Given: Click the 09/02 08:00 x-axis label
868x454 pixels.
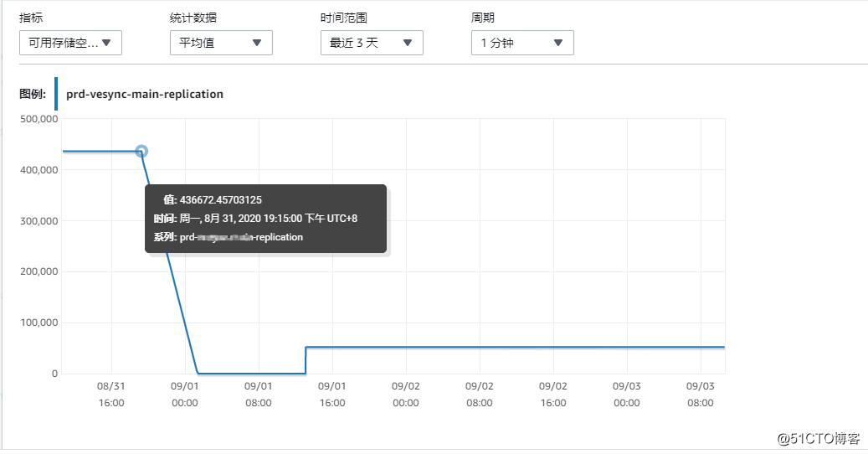Looking at the screenshot, I should pyautogui.click(x=480, y=395).
